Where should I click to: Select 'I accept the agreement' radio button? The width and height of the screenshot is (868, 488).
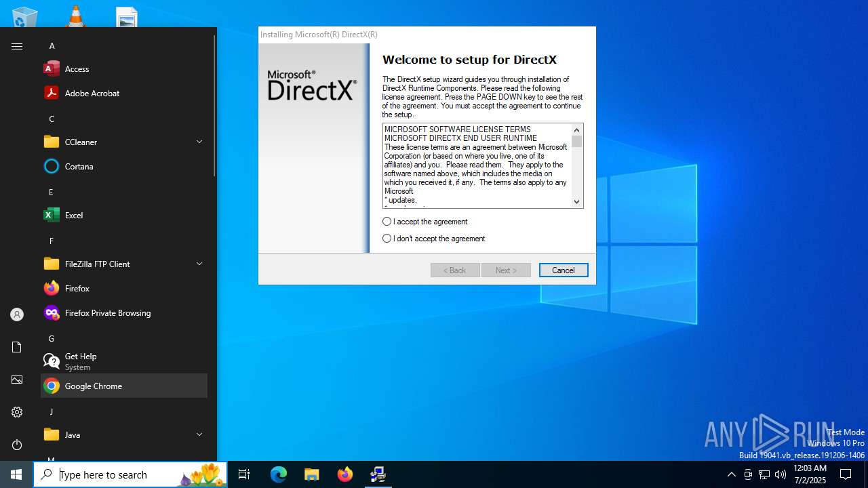pos(387,222)
